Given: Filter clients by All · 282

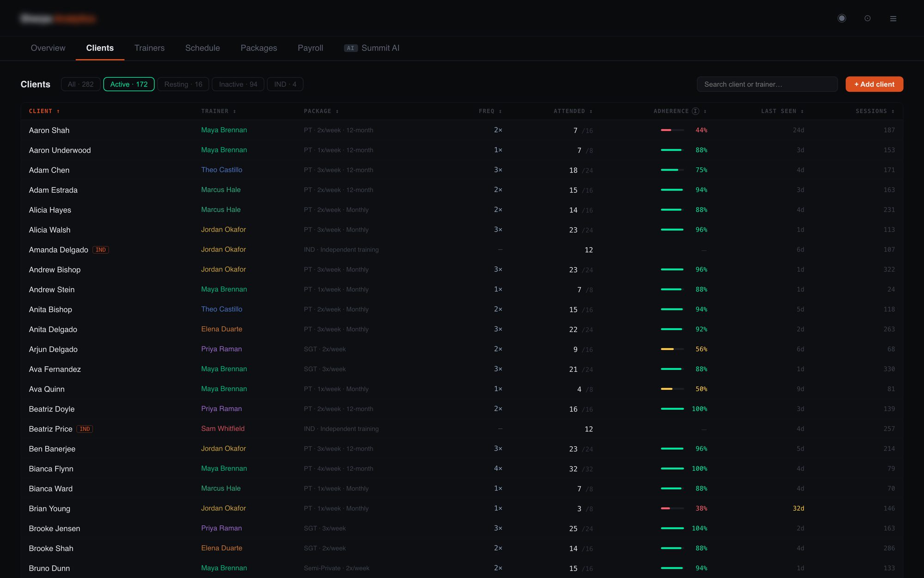Looking at the screenshot, I should click(81, 84).
